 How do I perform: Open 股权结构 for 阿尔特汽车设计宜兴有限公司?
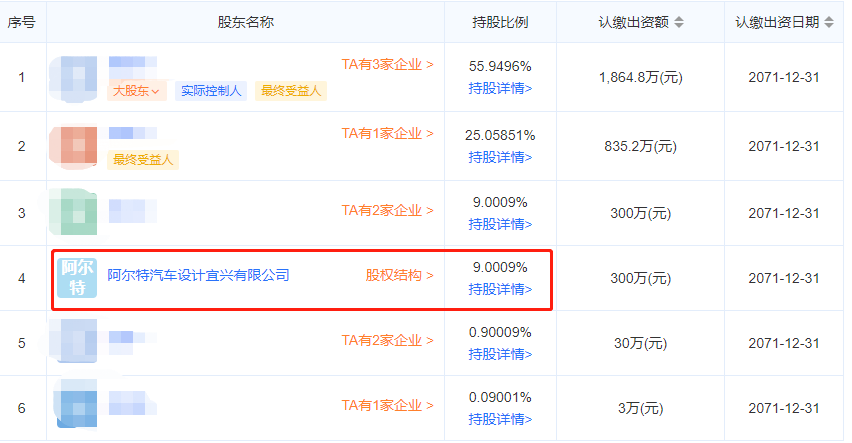[399, 275]
